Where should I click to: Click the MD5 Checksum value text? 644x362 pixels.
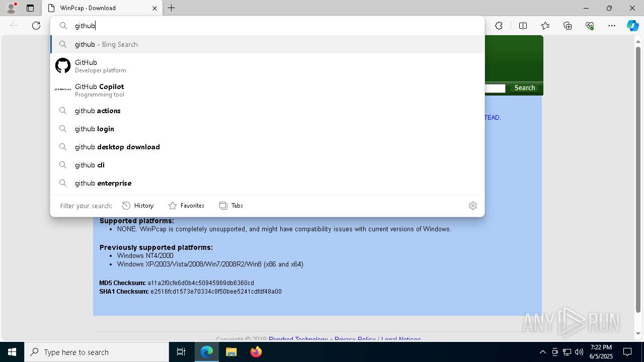[201, 283]
